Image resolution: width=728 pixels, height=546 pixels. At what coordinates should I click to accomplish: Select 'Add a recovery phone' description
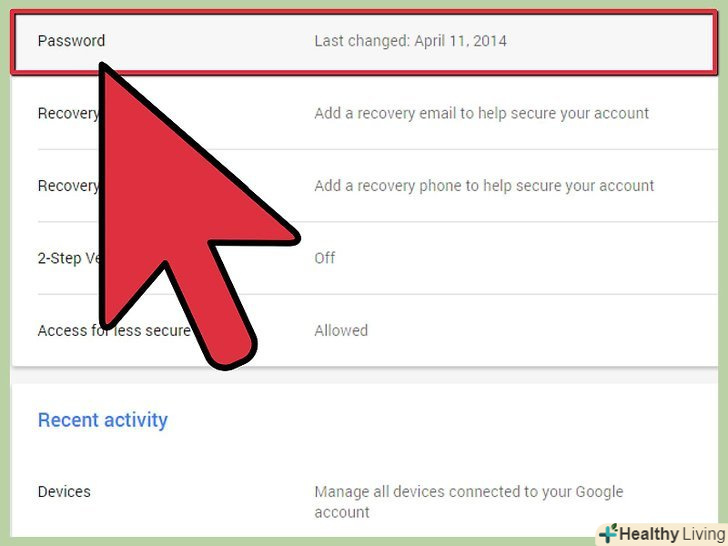coord(484,186)
